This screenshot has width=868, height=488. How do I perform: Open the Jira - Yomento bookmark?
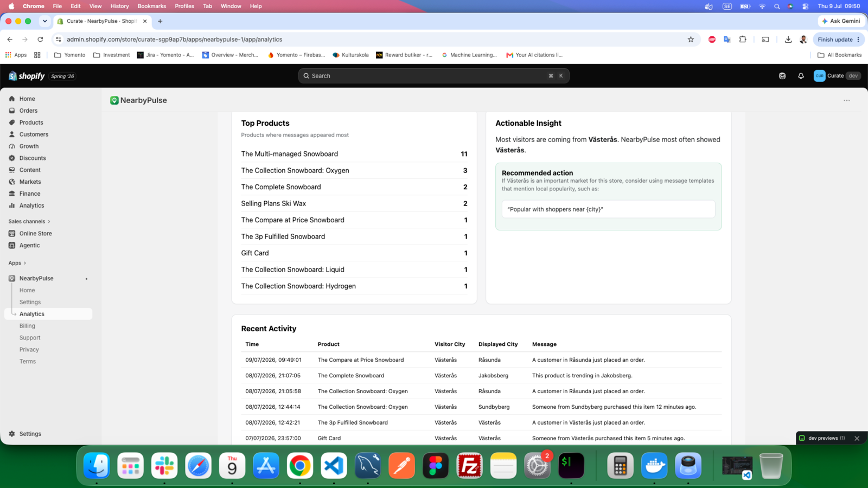165,55
